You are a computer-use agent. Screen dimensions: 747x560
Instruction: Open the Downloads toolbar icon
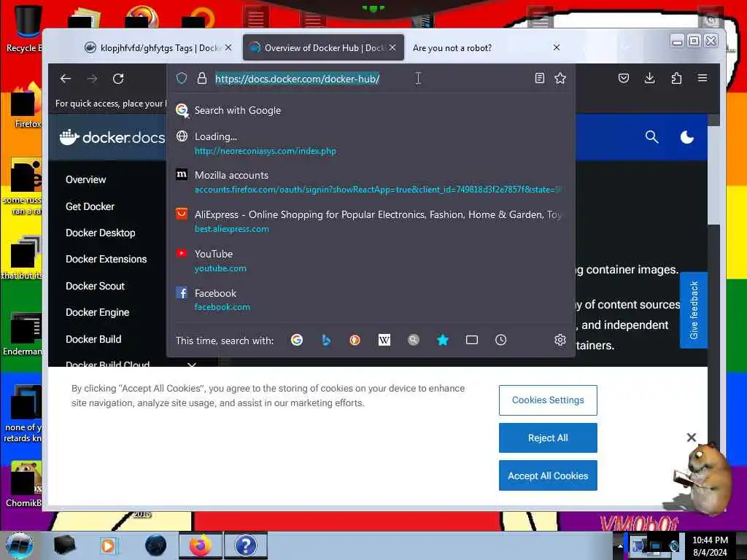tap(649, 78)
